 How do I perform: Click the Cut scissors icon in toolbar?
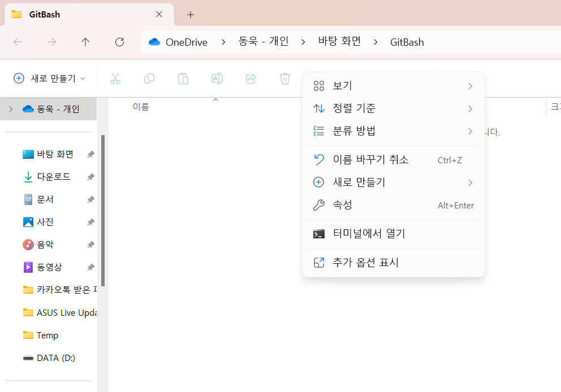(x=115, y=79)
